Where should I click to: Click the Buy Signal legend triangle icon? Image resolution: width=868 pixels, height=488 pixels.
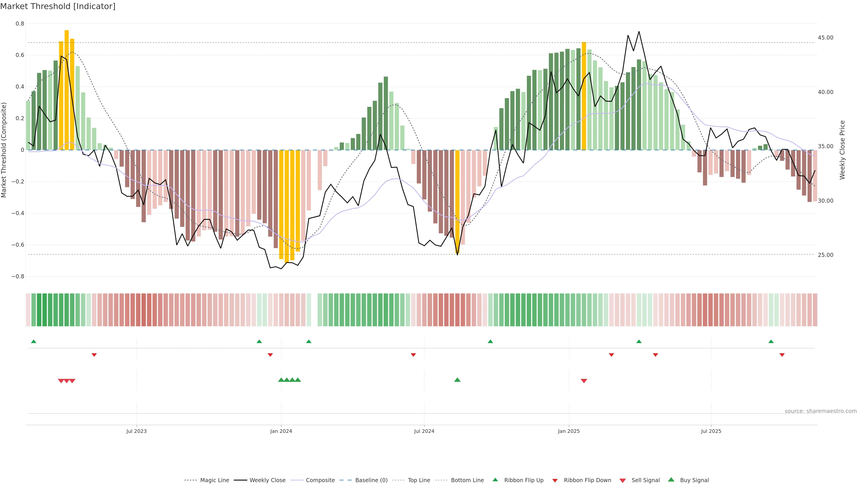[x=671, y=480]
